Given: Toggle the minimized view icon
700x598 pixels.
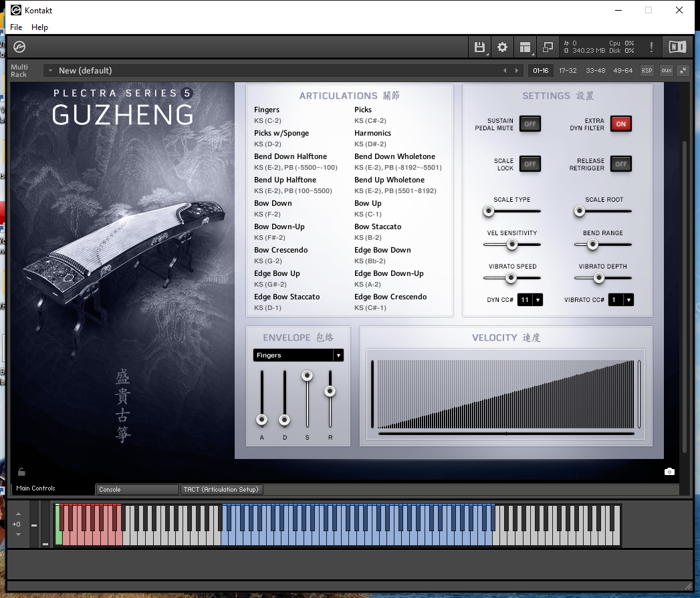Looking at the screenshot, I should [x=548, y=47].
